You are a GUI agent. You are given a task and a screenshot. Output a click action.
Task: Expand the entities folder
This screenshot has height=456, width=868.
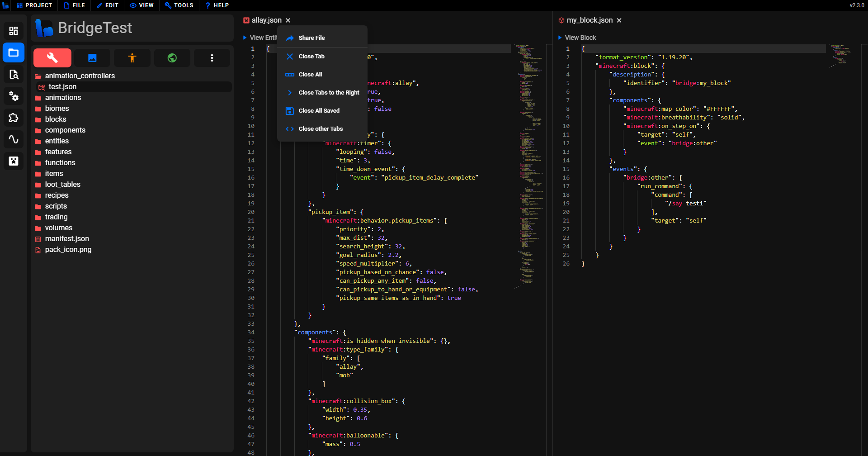[57, 141]
